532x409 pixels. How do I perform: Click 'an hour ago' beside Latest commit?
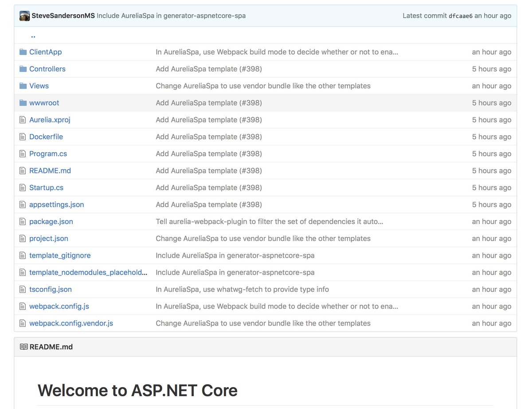click(493, 16)
